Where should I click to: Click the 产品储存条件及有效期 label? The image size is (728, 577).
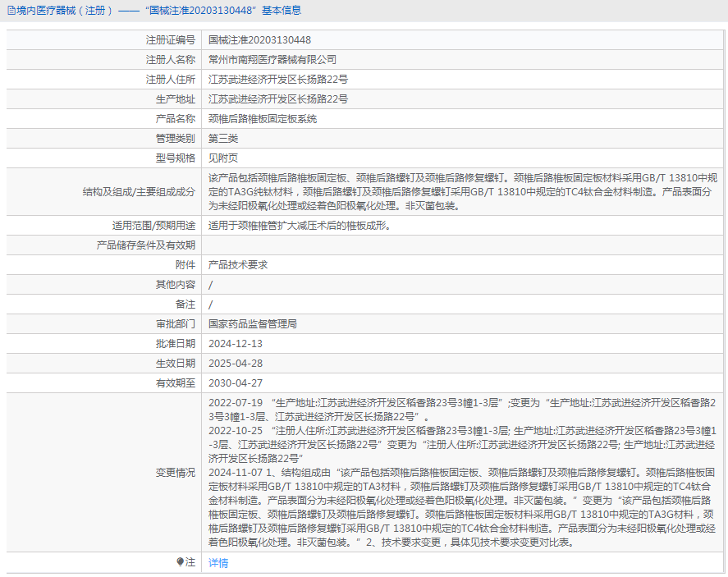pos(146,245)
